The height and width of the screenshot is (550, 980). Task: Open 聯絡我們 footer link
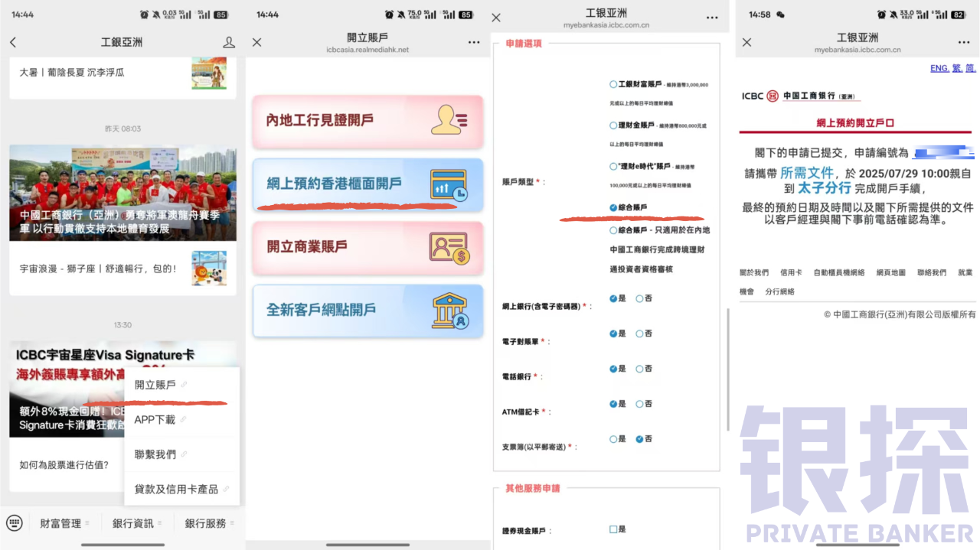click(932, 272)
